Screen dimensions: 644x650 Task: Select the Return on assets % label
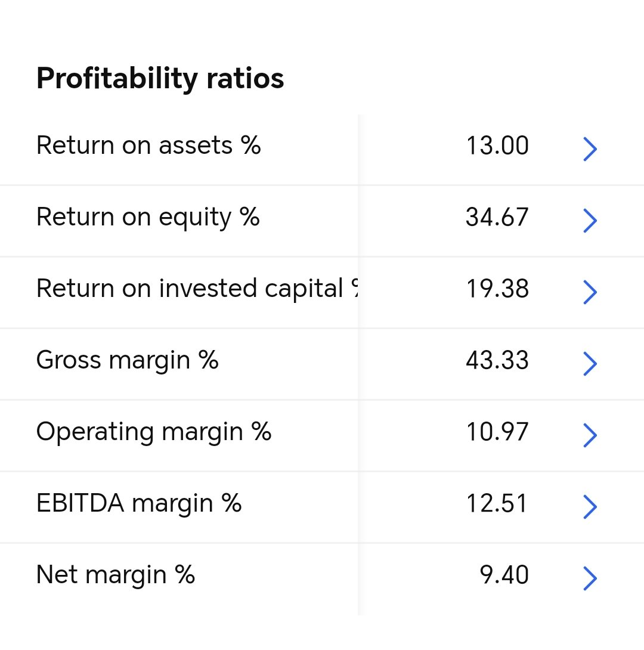click(148, 146)
